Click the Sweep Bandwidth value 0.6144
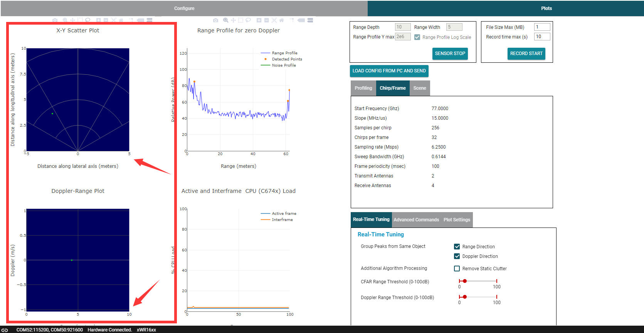This screenshot has height=333, width=644. (x=439, y=157)
